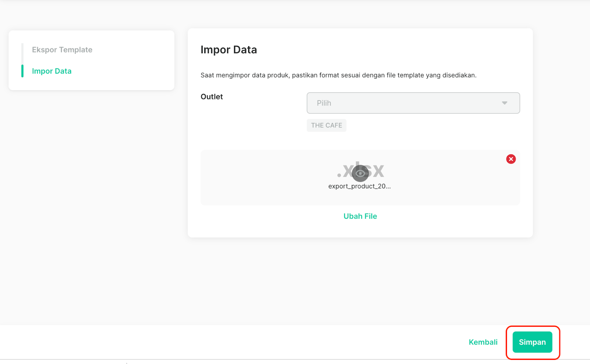
Task: Click the export_product_20... file name
Action: point(360,186)
